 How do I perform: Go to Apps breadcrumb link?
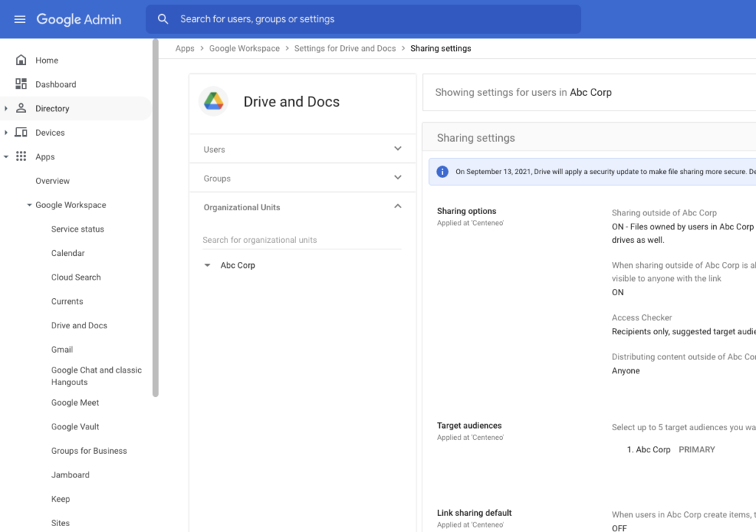[185, 48]
